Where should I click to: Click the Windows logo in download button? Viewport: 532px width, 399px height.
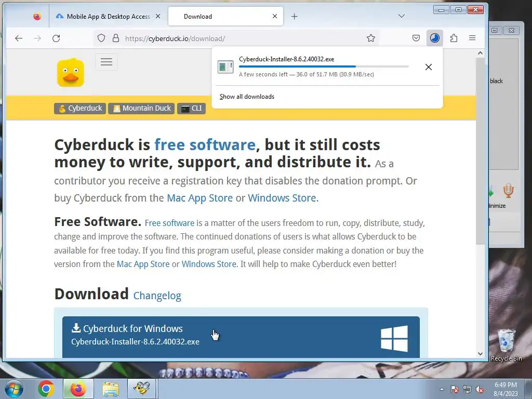pyautogui.click(x=394, y=339)
